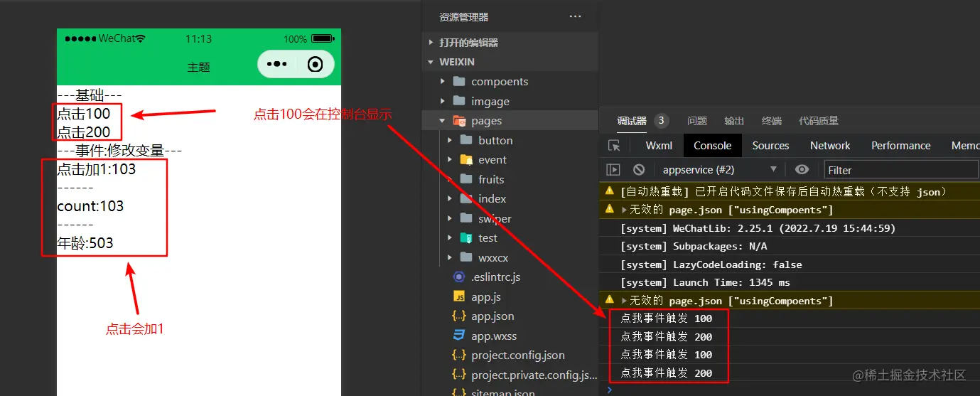The height and width of the screenshot is (396, 980).
Task: Open explorer panel more-actions ellipsis
Action: (x=575, y=16)
